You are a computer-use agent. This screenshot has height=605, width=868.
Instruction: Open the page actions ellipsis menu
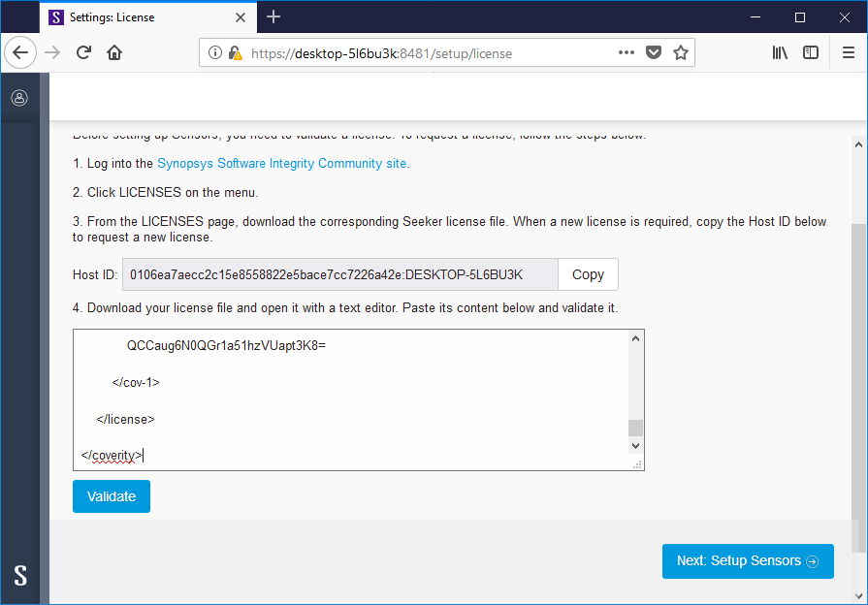(626, 53)
